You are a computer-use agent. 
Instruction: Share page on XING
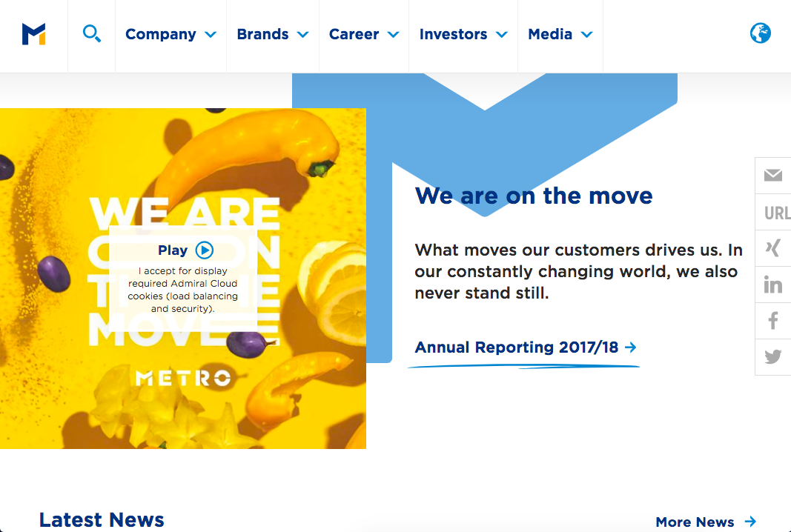click(773, 249)
